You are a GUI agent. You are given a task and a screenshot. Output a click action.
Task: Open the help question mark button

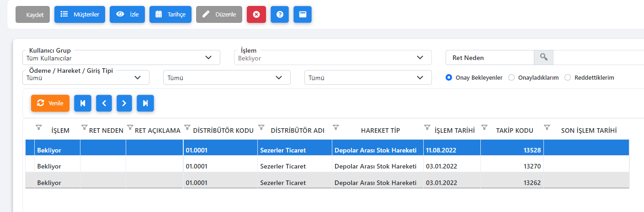pyautogui.click(x=280, y=15)
